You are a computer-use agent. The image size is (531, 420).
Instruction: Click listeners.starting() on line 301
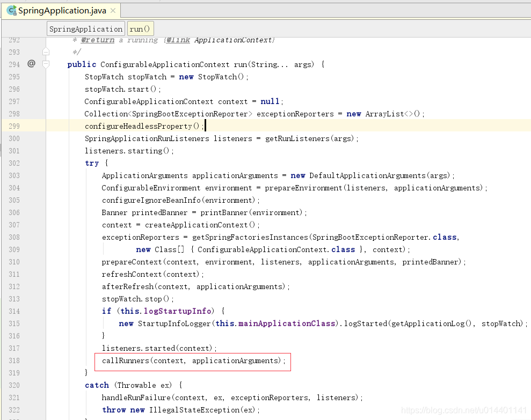click(127, 151)
